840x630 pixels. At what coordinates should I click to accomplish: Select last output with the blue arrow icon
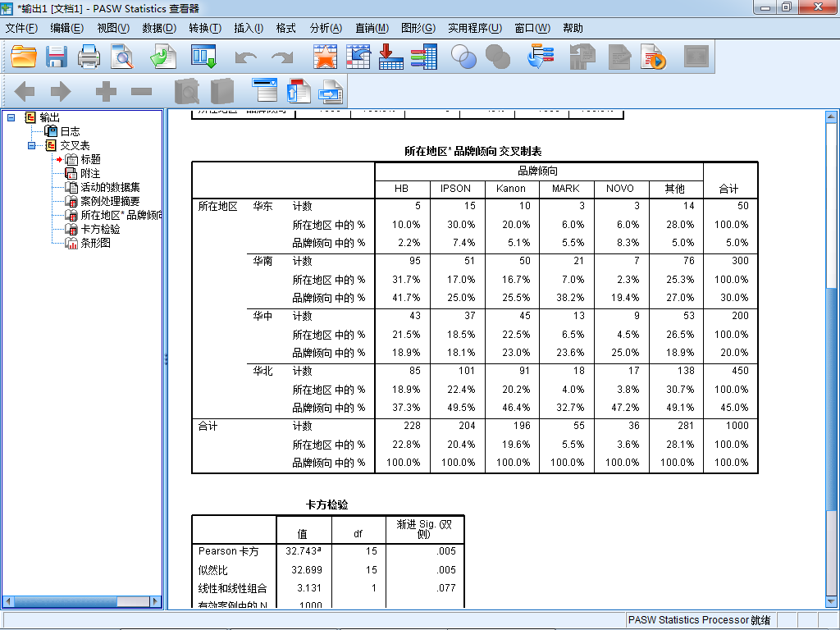(x=541, y=57)
